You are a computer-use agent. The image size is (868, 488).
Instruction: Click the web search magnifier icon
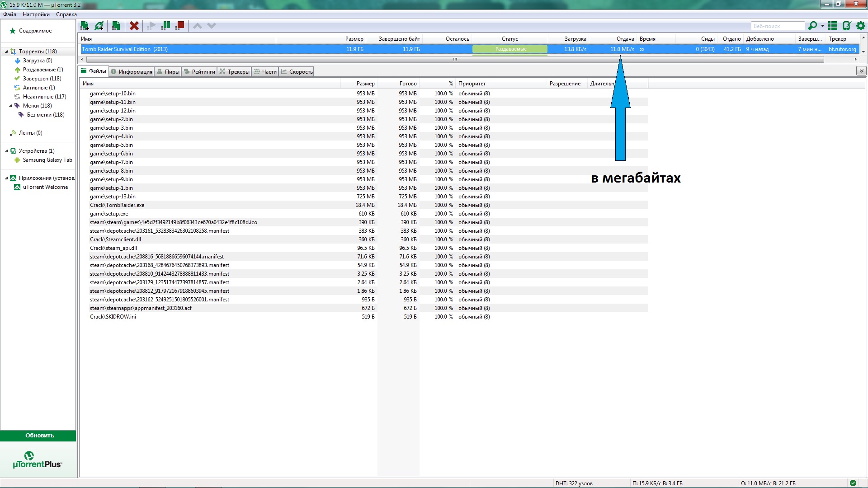point(812,26)
